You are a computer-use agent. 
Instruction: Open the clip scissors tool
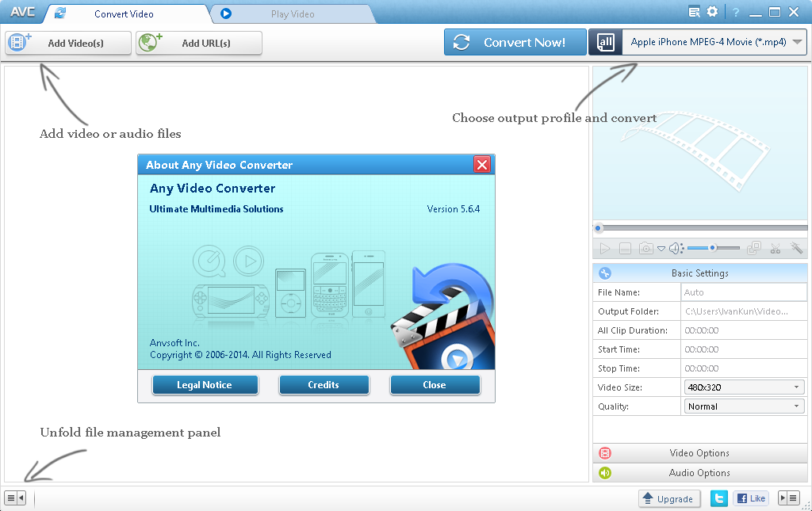point(776,249)
